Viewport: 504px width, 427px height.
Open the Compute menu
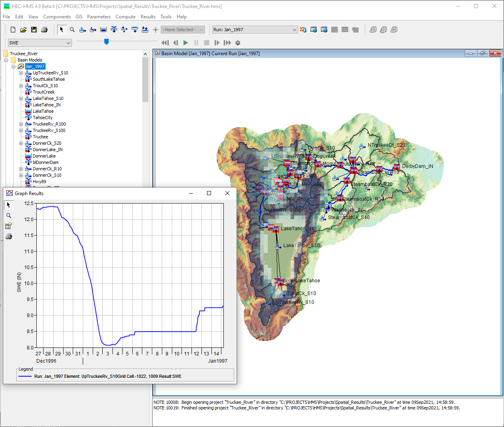coord(126,17)
